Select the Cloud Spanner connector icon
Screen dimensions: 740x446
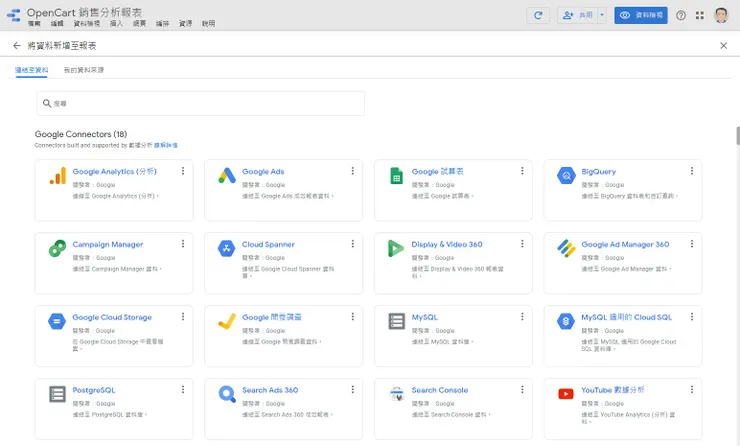pyautogui.click(x=227, y=248)
